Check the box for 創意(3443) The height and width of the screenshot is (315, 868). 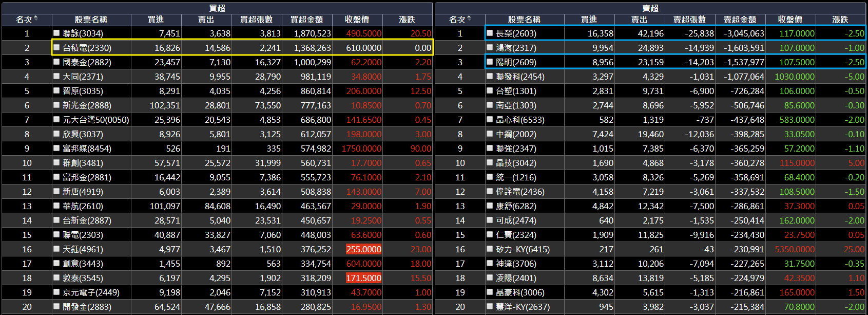57,263
